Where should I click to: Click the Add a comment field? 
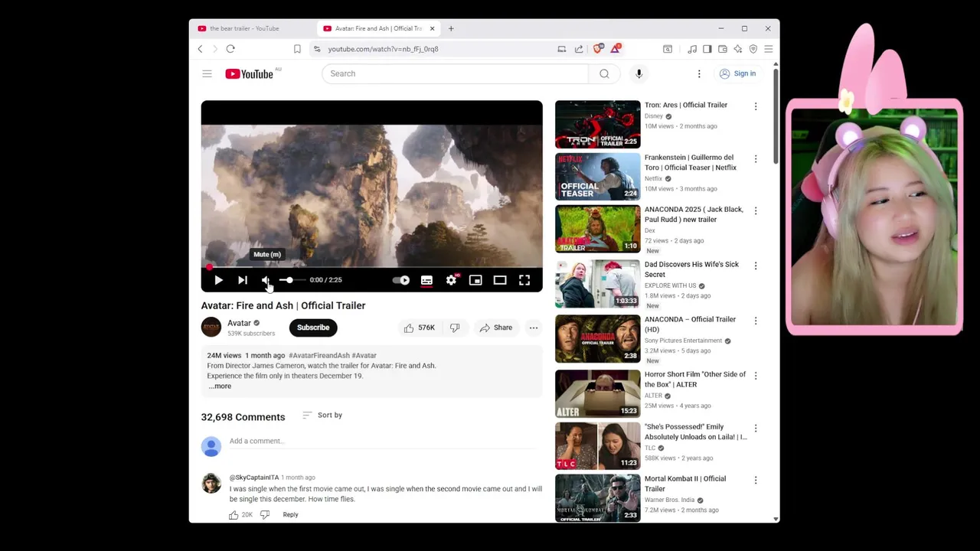385,442
